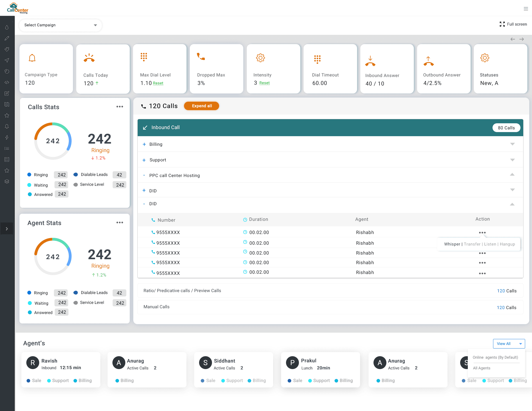
Task: Select All Agents from agents menu
Action: click(x=482, y=368)
